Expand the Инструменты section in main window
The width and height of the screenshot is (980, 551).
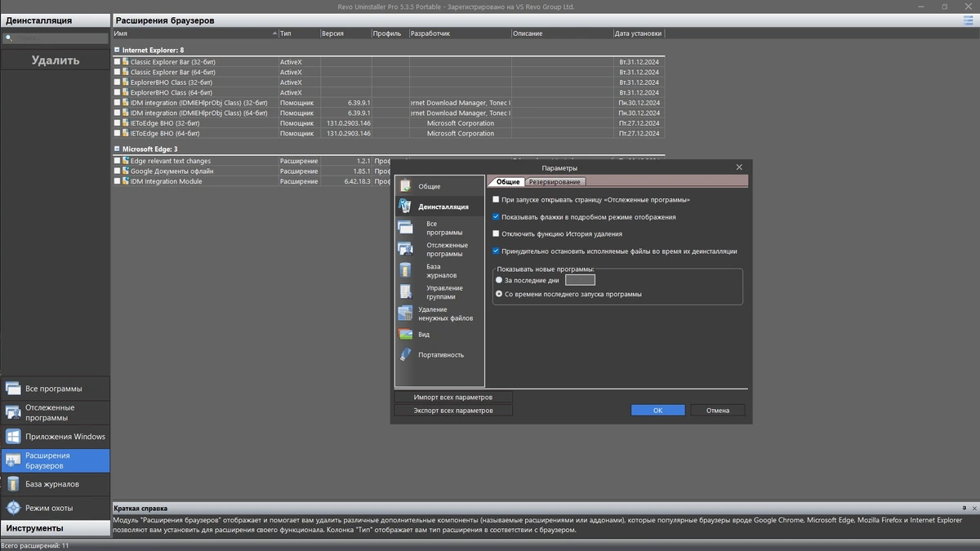tap(55, 528)
